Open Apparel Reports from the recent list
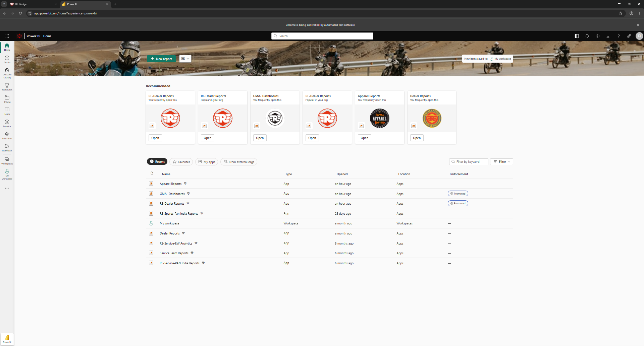Image resolution: width=644 pixels, height=346 pixels. (x=170, y=184)
